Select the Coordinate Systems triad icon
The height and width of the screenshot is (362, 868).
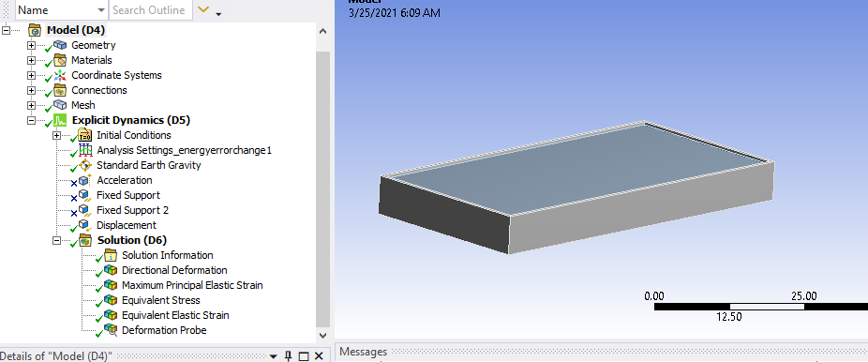pos(60,75)
